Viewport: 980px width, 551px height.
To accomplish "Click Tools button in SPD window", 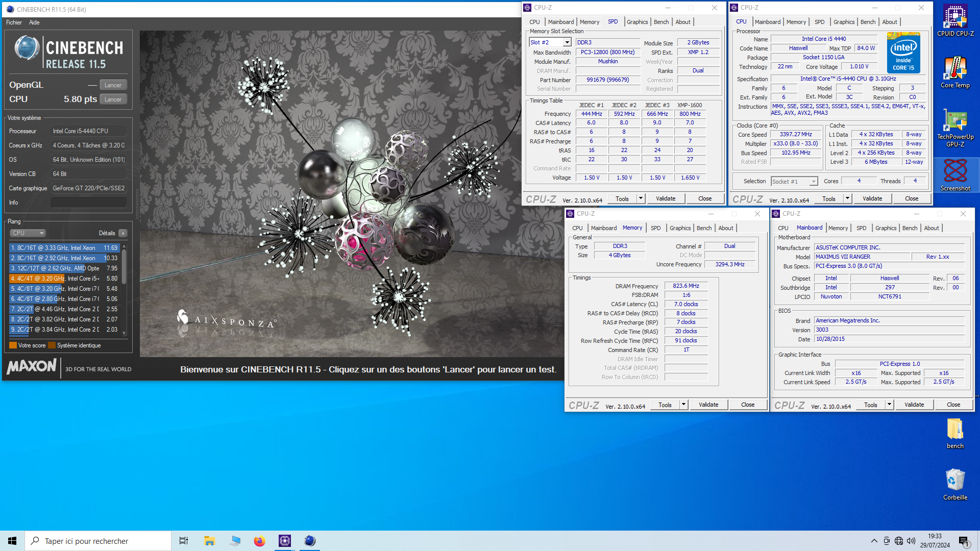I will click(x=622, y=198).
